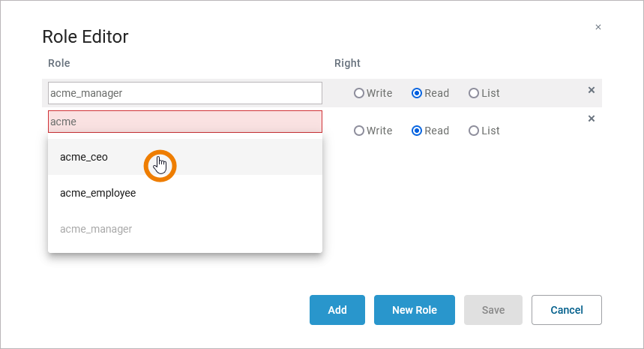
Task: Choose Write for the second role
Action: [x=359, y=131]
